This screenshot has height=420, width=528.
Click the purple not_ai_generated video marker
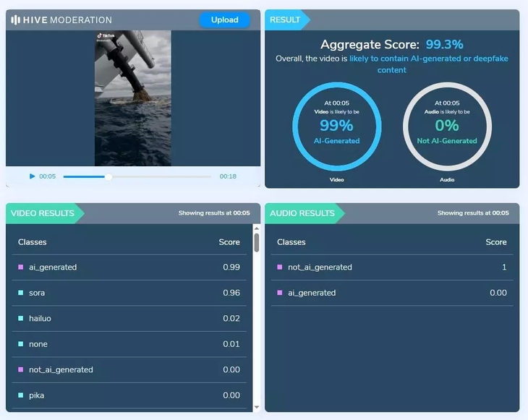click(21, 370)
